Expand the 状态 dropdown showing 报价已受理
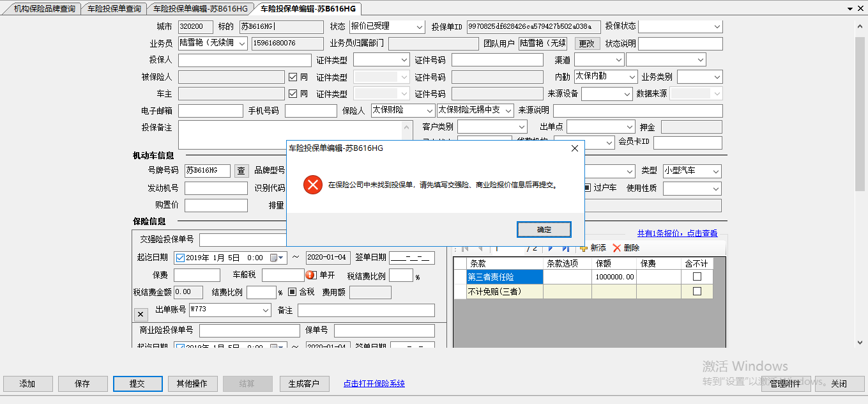Image resolution: width=868 pixels, height=404 pixels. coord(419,27)
